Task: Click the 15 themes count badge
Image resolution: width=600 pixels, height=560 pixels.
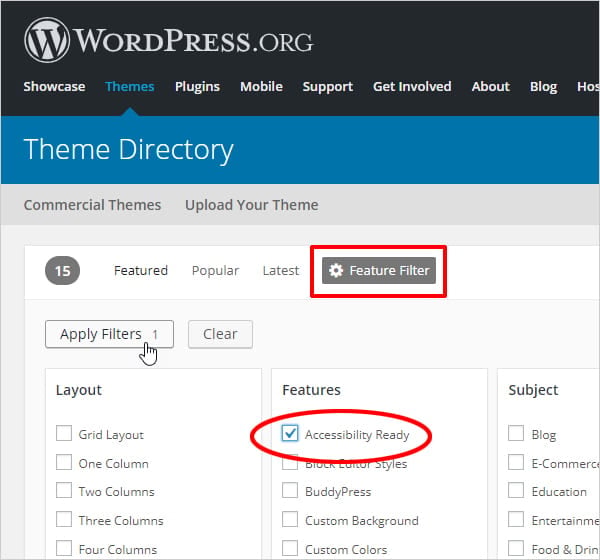Action: pos(63,271)
